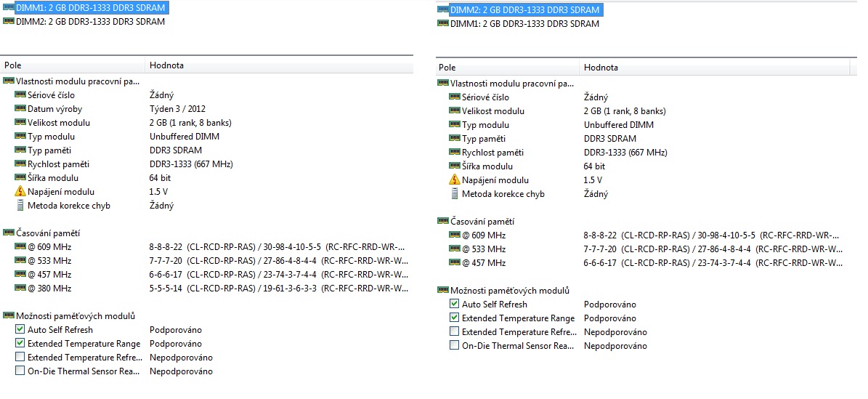Viewport: 868px width, 399px height.
Task: Toggle Extended Temperature Range checkbox in DIMM1-highlighted pane
Action: 20,344
